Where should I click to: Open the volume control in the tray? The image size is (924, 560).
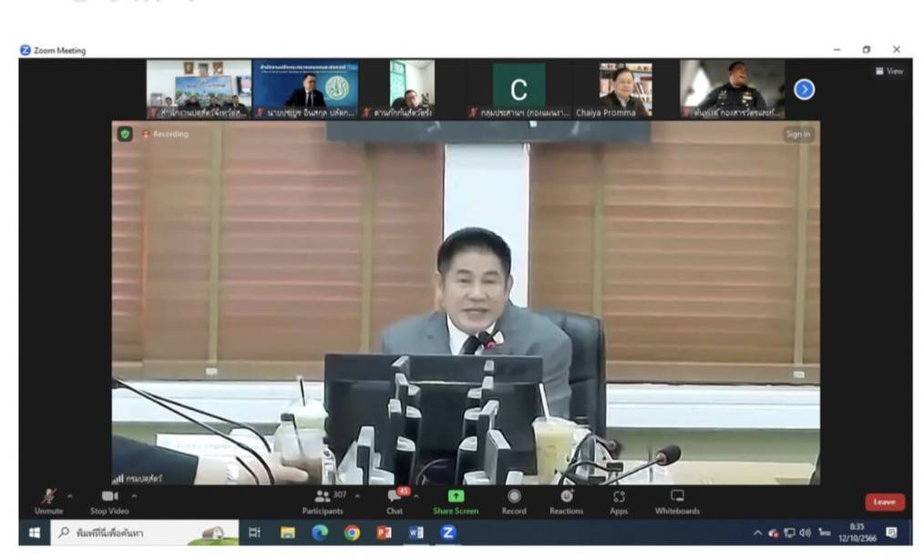tap(805, 533)
